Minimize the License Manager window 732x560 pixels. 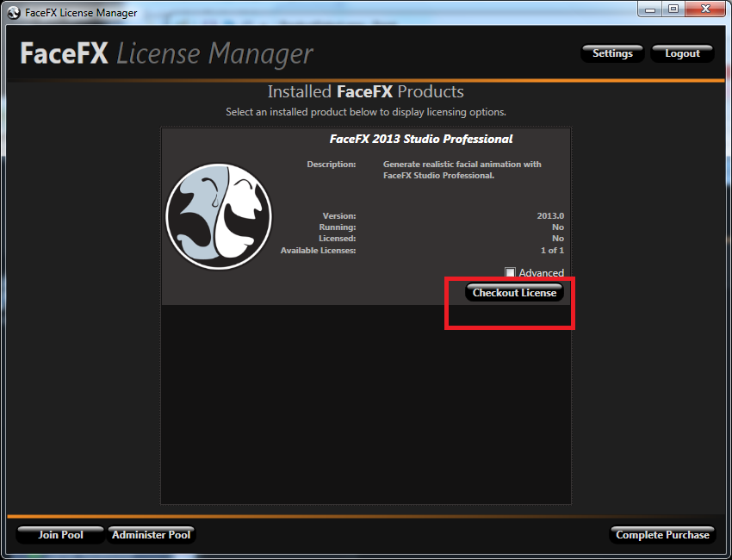650,9
